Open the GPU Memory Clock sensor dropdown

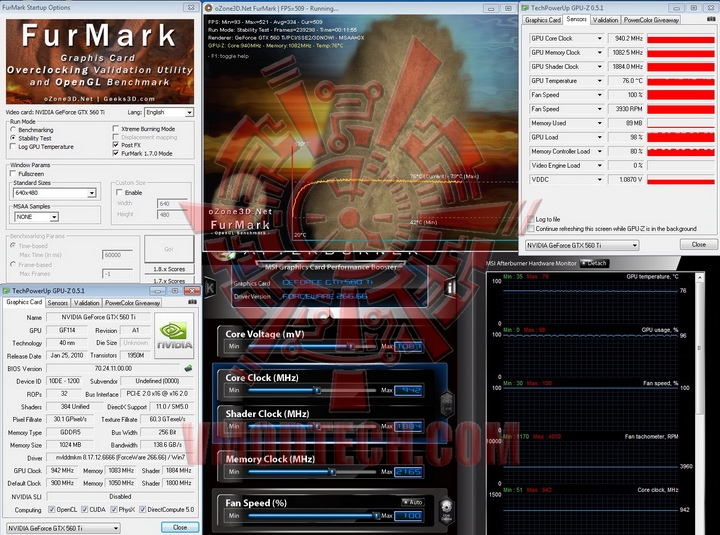(x=599, y=53)
